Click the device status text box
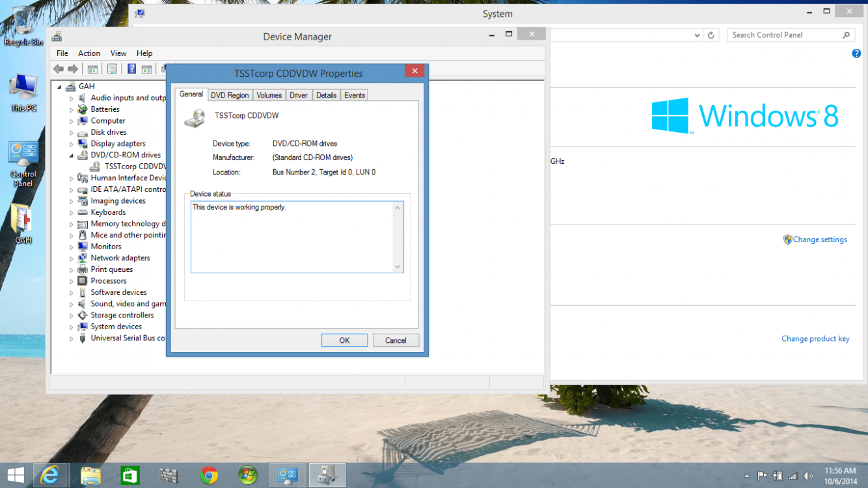Image resolution: width=868 pixels, height=488 pixels. 297,237
